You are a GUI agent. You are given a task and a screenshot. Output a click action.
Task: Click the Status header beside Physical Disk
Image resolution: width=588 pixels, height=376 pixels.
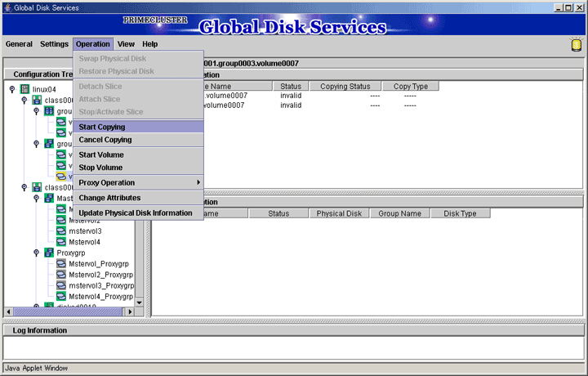(278, 213)
